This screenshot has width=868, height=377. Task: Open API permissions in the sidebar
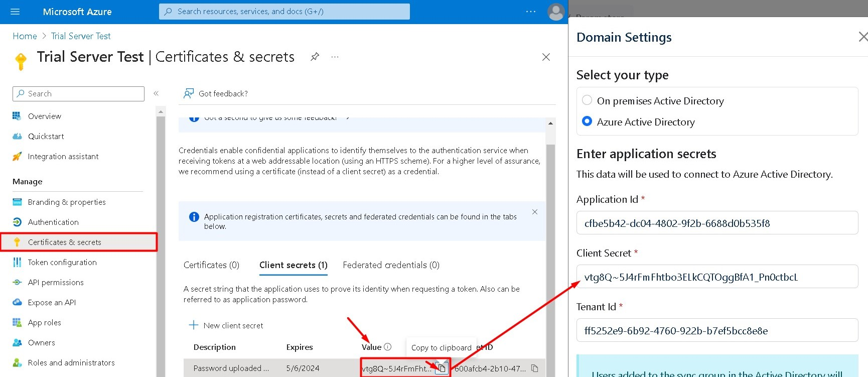click(56, 282)
